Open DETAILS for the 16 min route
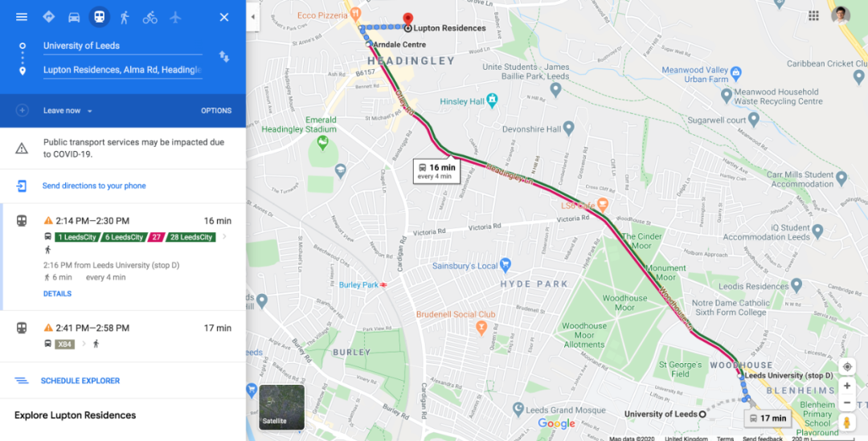Image resolution: width=868 pixels, height=441 pixels. [57, 294]
